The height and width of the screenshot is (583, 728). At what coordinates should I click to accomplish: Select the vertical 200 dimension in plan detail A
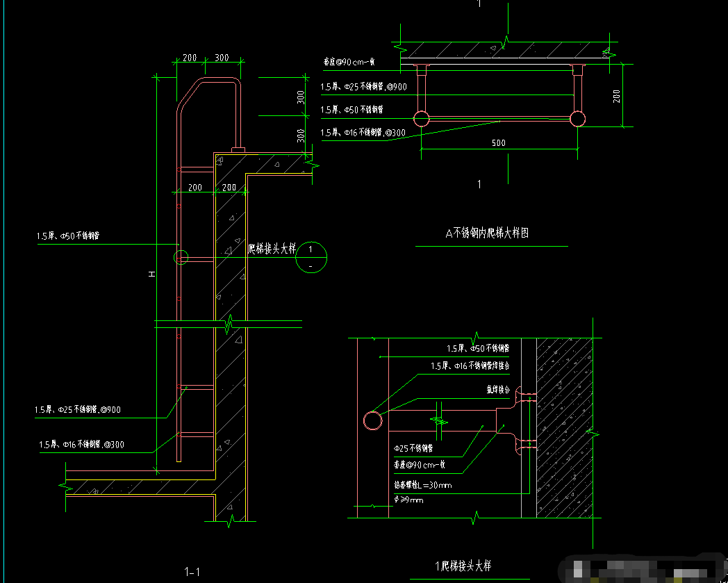(x=616, y=96)
